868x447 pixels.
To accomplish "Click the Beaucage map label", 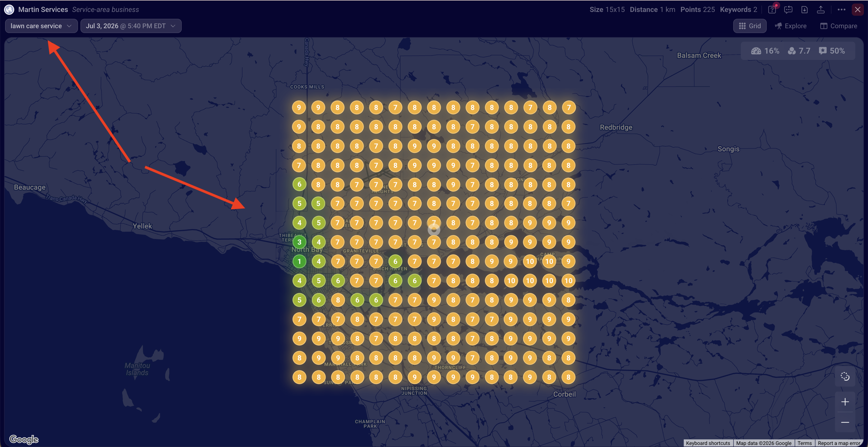I will (30, 187).
